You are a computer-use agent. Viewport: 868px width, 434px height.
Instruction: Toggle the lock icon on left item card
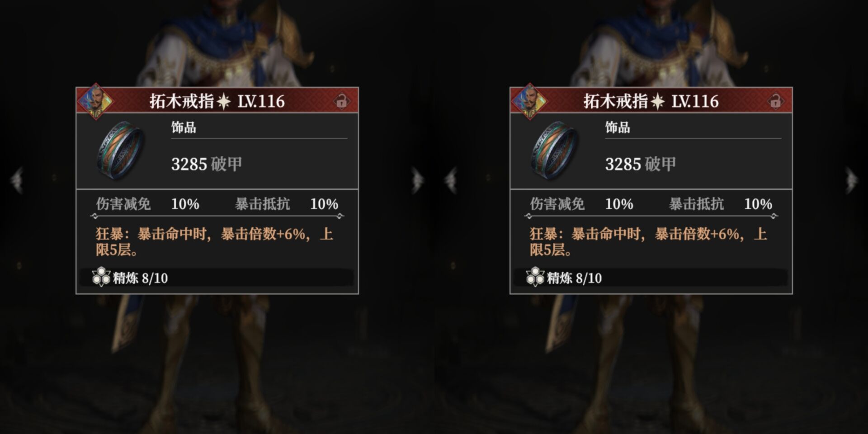[x=341, y=101]
